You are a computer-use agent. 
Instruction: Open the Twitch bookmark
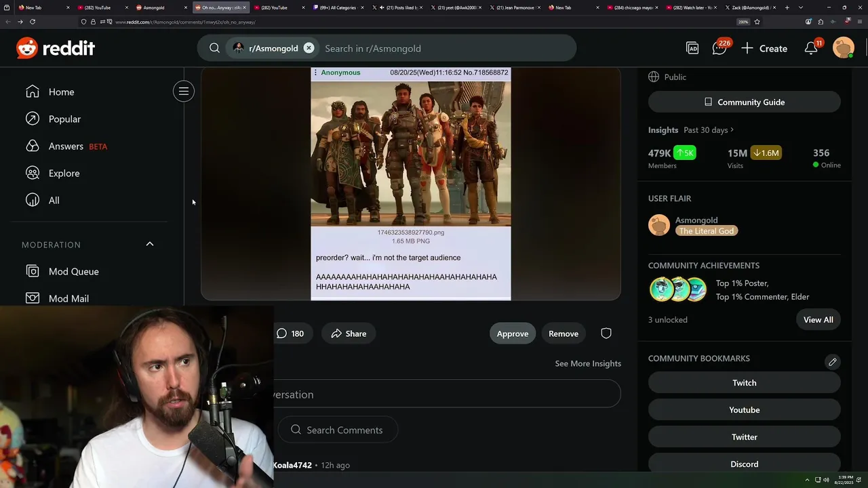[x=745, y=383]
